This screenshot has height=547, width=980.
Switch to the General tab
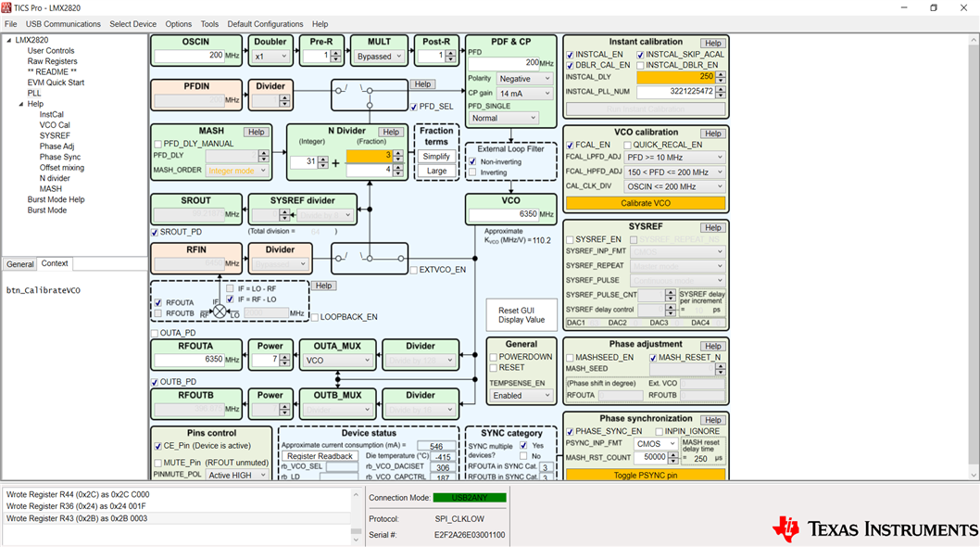point(20,264)
